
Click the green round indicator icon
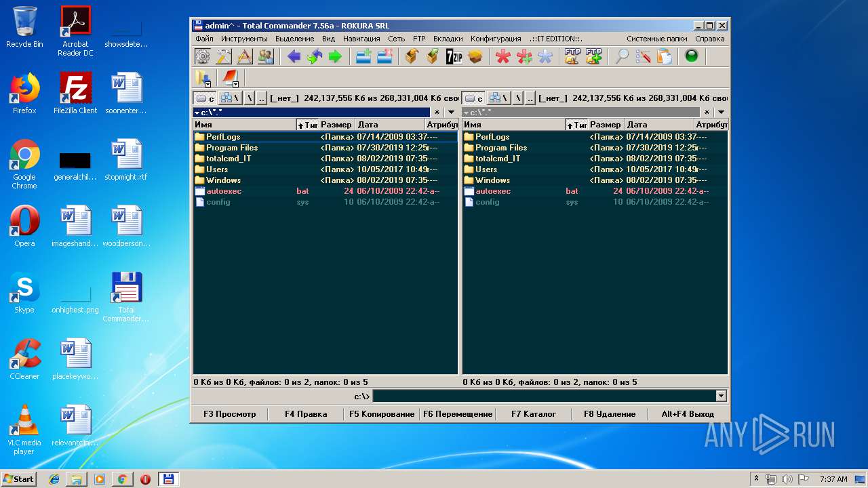(x=692, y=56)
